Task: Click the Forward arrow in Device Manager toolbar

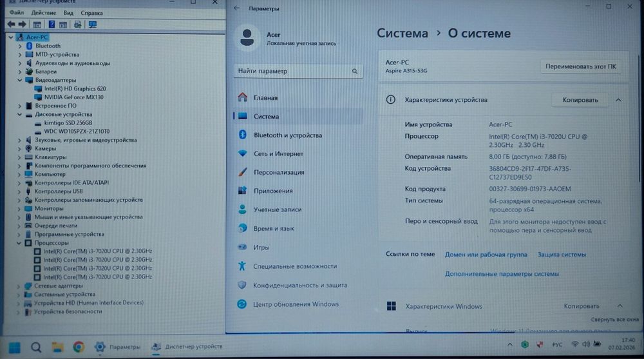Action: [x=22, y=24]
